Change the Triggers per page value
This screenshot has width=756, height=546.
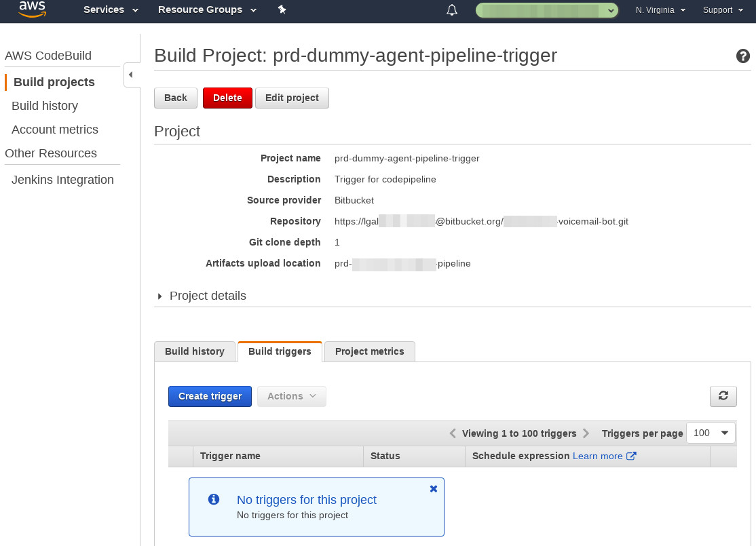711,433
